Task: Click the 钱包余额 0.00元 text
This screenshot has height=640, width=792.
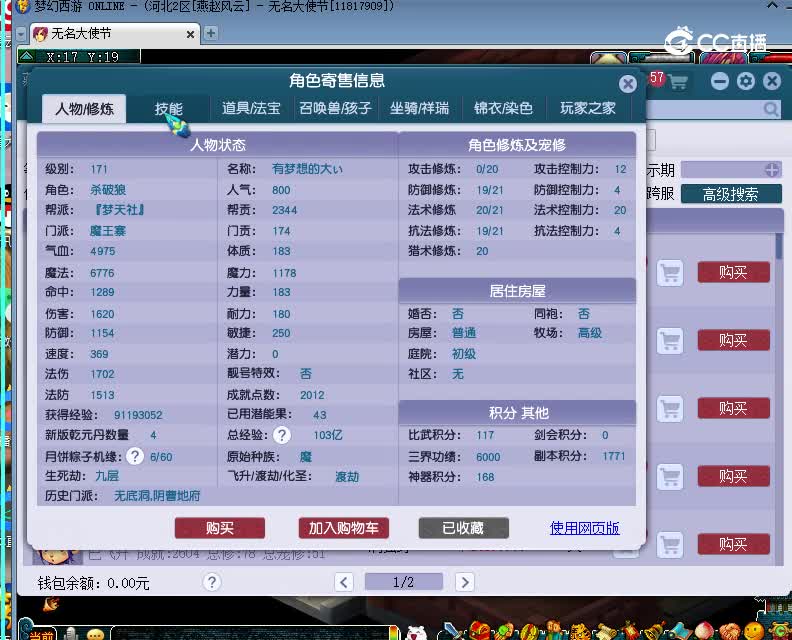Action: [x=93, y=583]
